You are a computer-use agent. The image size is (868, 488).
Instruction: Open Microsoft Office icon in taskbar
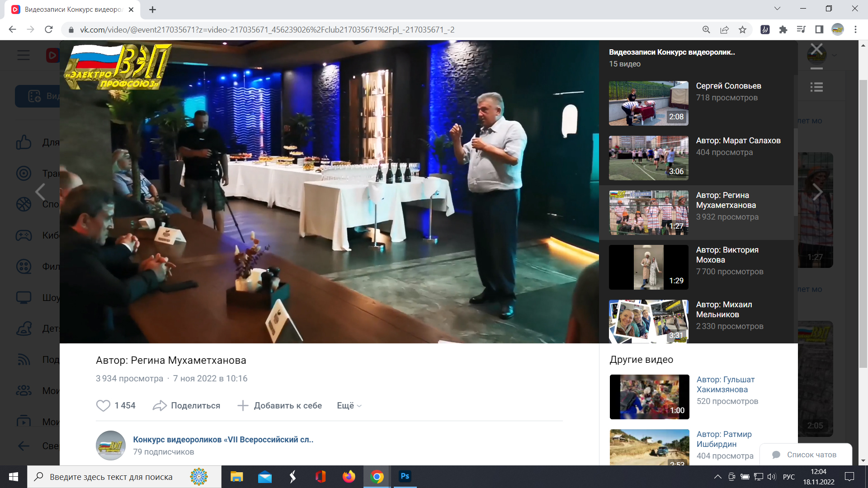[x=321, y=477]
